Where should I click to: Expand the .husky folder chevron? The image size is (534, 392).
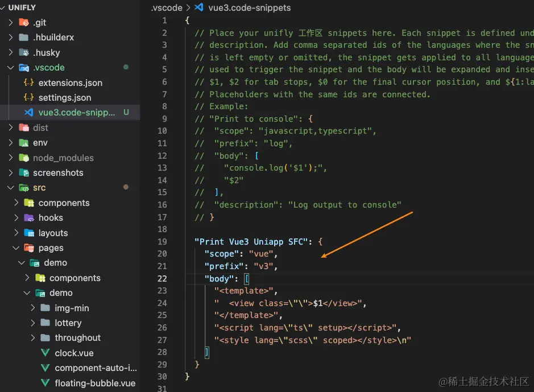[11, 52]
